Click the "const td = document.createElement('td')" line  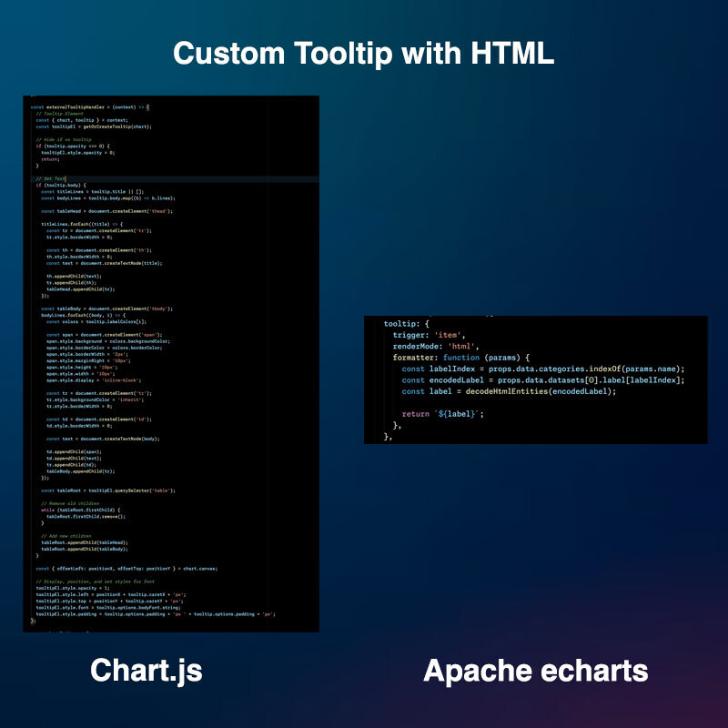pyautogui.click(x=99, y=420)
